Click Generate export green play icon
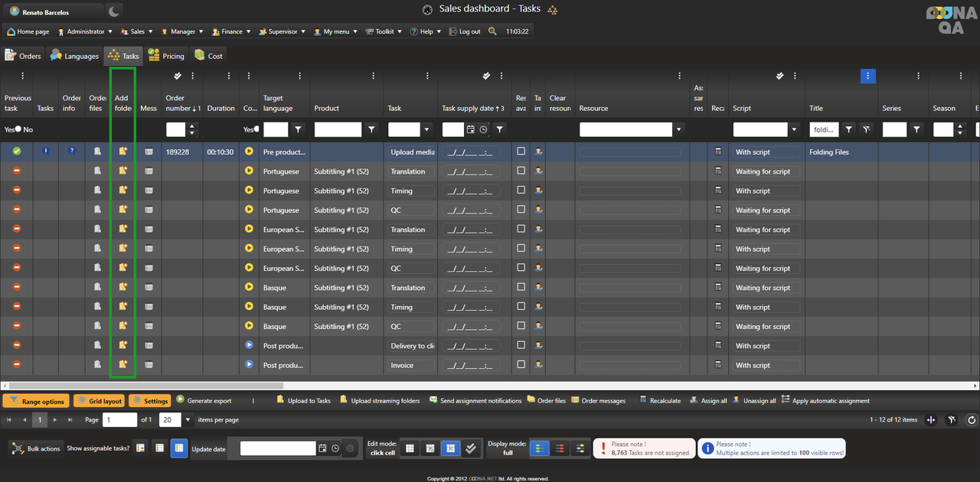Image resolution: width=980 pixels, height=482 pixels. [181, 400]
